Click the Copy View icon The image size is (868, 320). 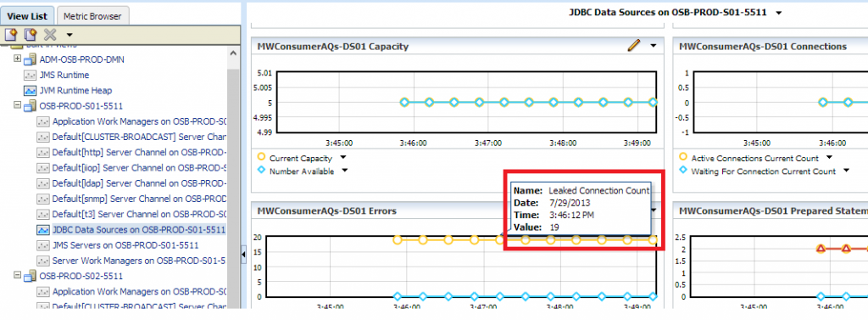31,35
